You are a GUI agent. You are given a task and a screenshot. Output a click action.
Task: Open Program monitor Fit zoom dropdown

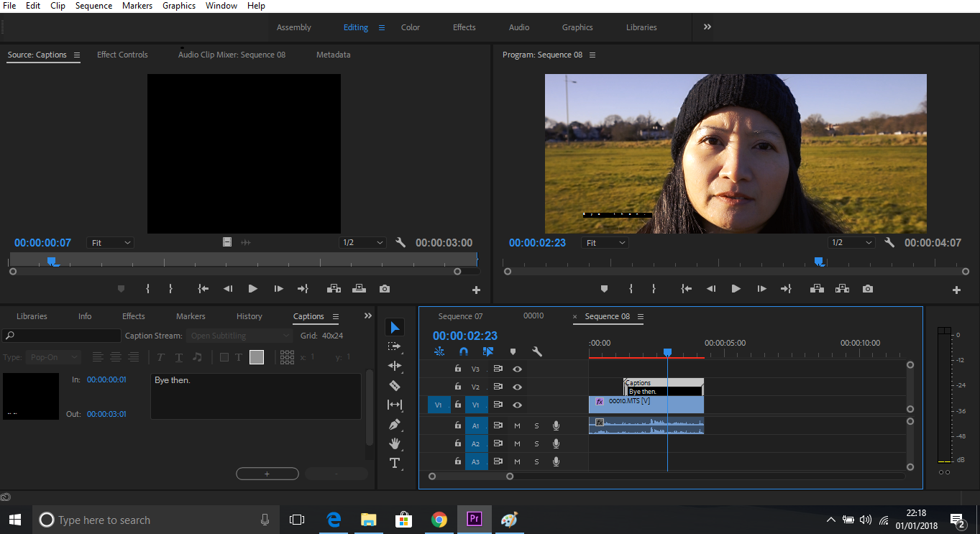pyautogui.click(x=605, y=243)
